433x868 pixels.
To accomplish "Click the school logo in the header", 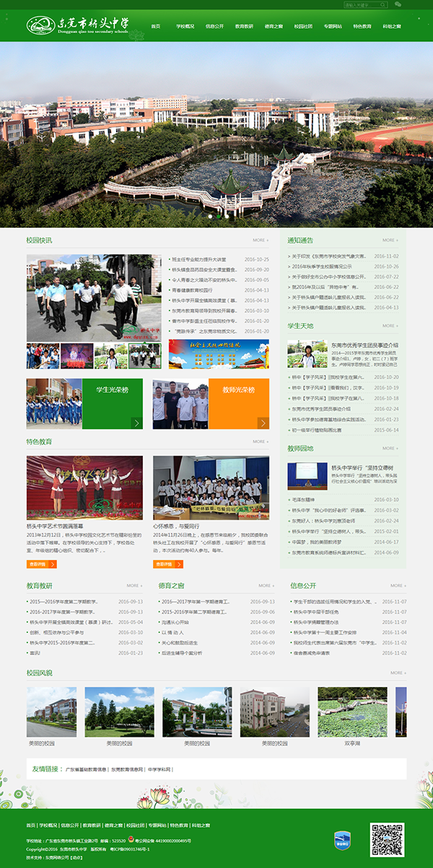I will click(77, 25).
